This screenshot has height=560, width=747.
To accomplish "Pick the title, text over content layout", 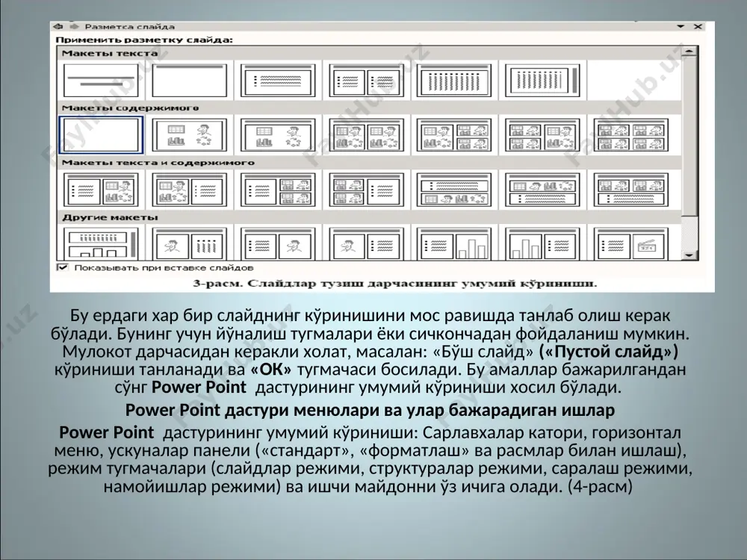I will (x=454, y=190).
